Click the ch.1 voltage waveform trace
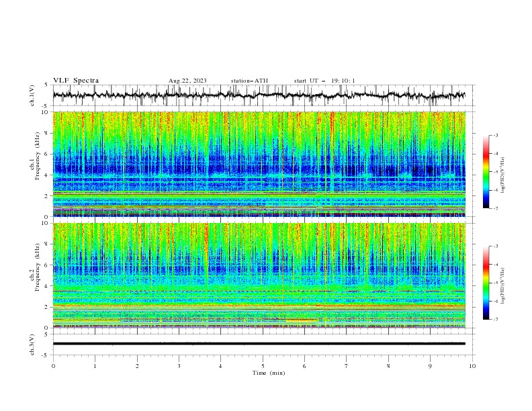Image resolution: width=532 pixels, height=411 pixels. click(259, 95)
